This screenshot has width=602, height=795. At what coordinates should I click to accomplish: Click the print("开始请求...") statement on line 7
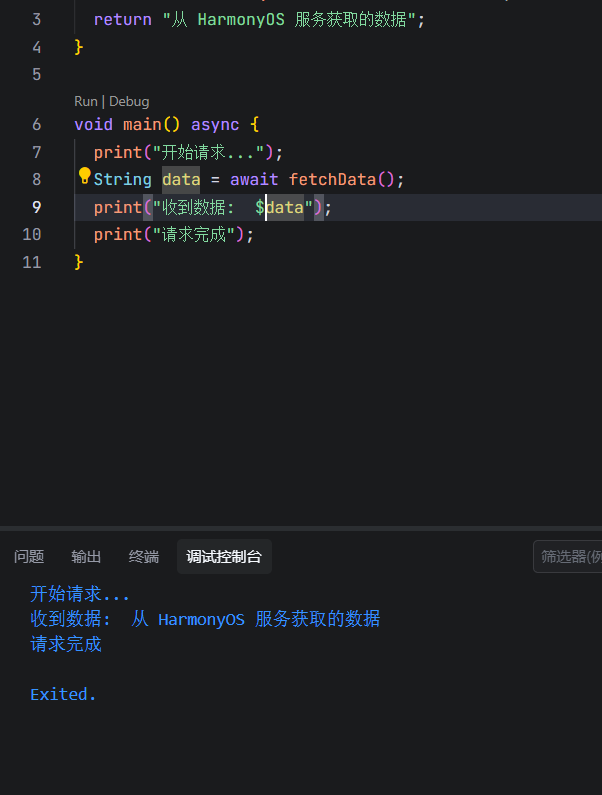188,153
